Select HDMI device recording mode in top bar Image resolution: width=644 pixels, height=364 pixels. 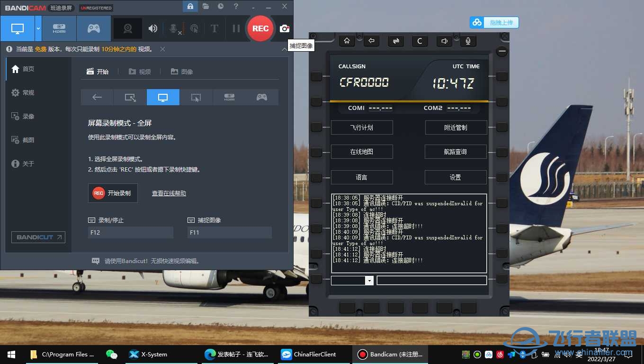pyautogui.click(x=59, y=28)
